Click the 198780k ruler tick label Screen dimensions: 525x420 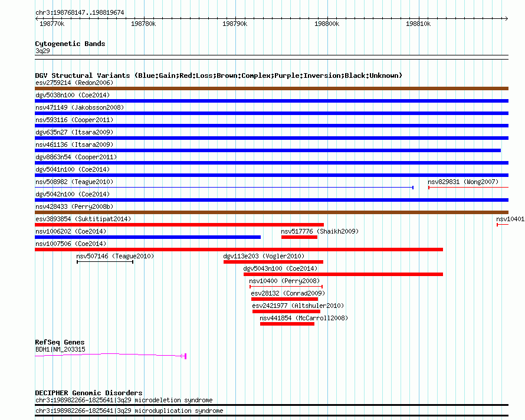[x=143, y=24]
